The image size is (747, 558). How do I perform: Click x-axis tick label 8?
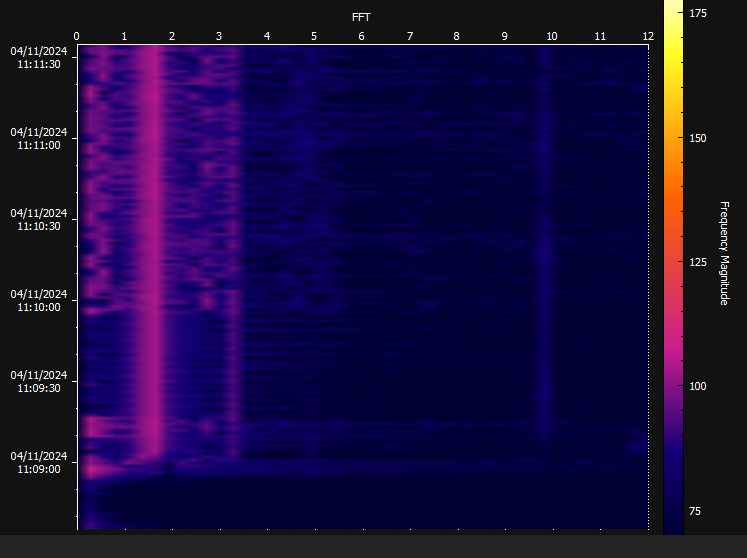click(x=456, y=36)
